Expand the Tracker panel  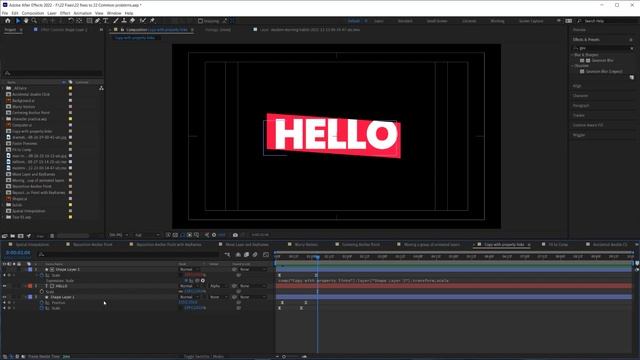578,115
